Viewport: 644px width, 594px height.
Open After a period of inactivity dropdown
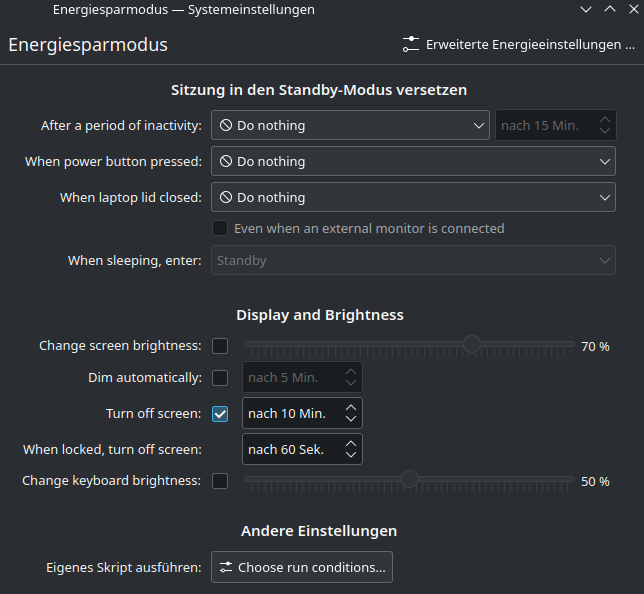click(350, 126)
